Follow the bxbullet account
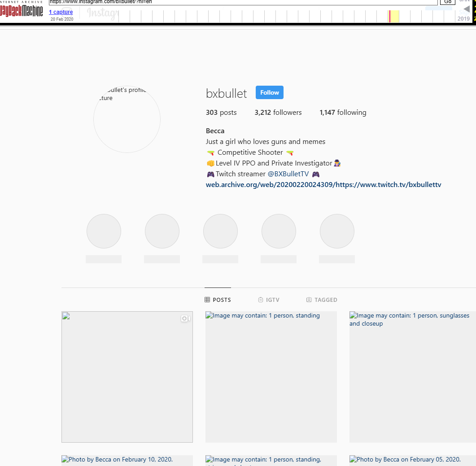This screenshot has height=466, width=476. click(x=270, y=92)
